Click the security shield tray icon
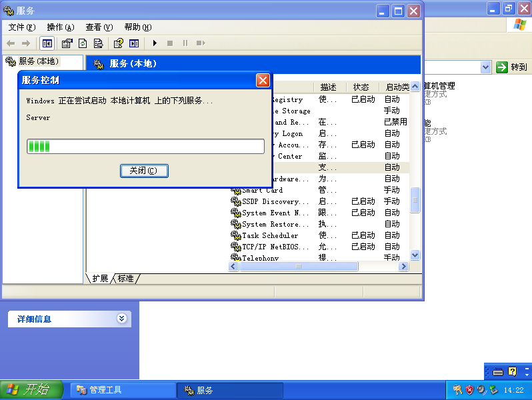Viewport: 532px width, 400px height. [x=469, y=390]
